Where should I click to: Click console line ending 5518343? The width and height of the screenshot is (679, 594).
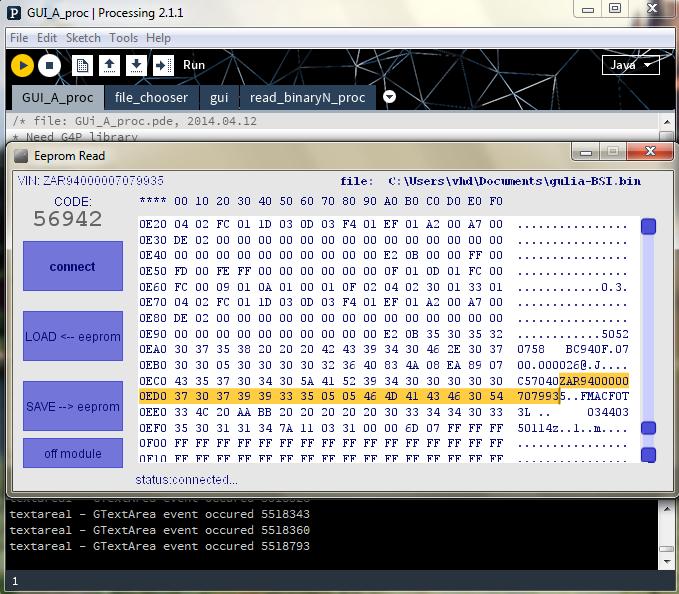coord(160,514)
